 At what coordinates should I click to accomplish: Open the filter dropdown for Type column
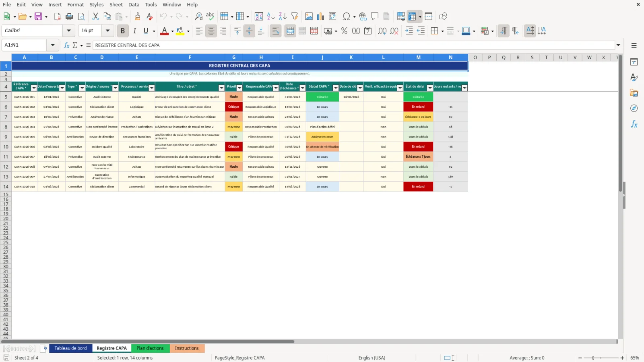(x=82, y=88)
